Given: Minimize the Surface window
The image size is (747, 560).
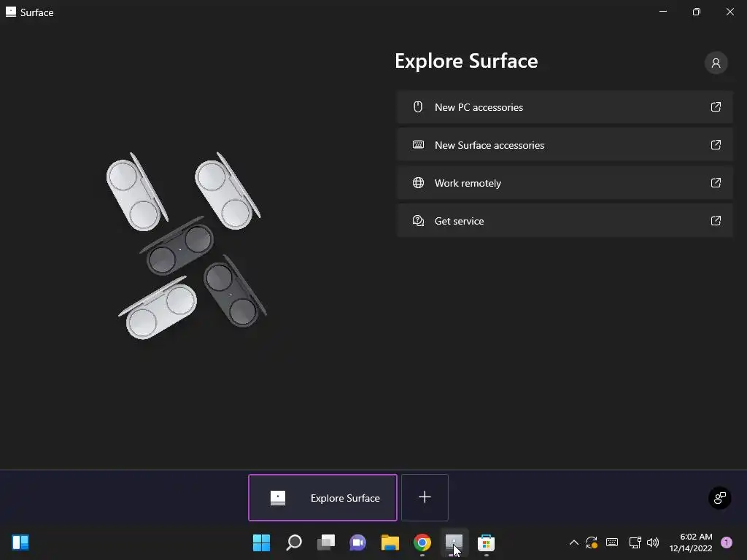Looking at the screenshot, I should (x=662, y=12).
